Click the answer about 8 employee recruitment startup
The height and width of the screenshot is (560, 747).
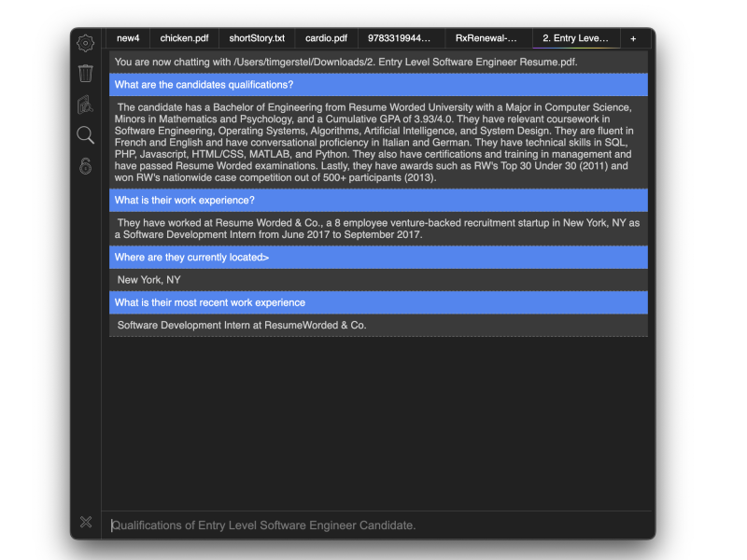378,229
